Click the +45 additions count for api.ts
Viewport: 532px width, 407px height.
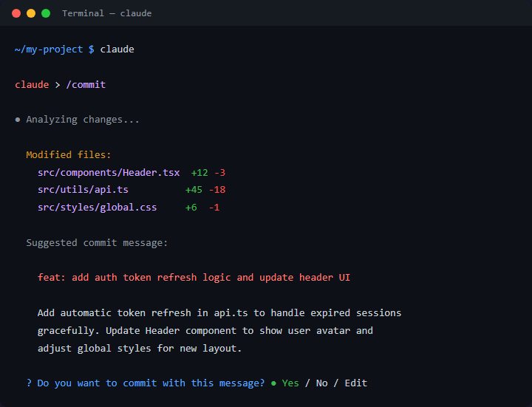194,190
